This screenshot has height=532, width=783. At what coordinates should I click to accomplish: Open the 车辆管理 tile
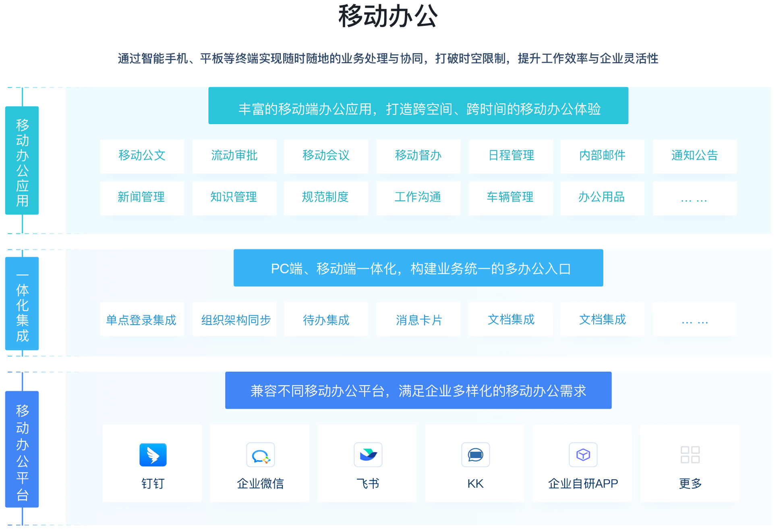pyautogui.click(x=510, y=197)
